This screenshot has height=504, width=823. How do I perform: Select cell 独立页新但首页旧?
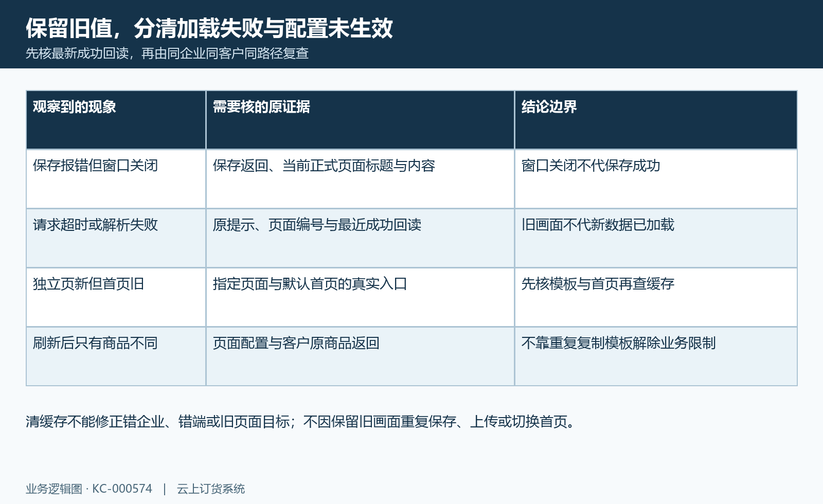click(116, 297)
